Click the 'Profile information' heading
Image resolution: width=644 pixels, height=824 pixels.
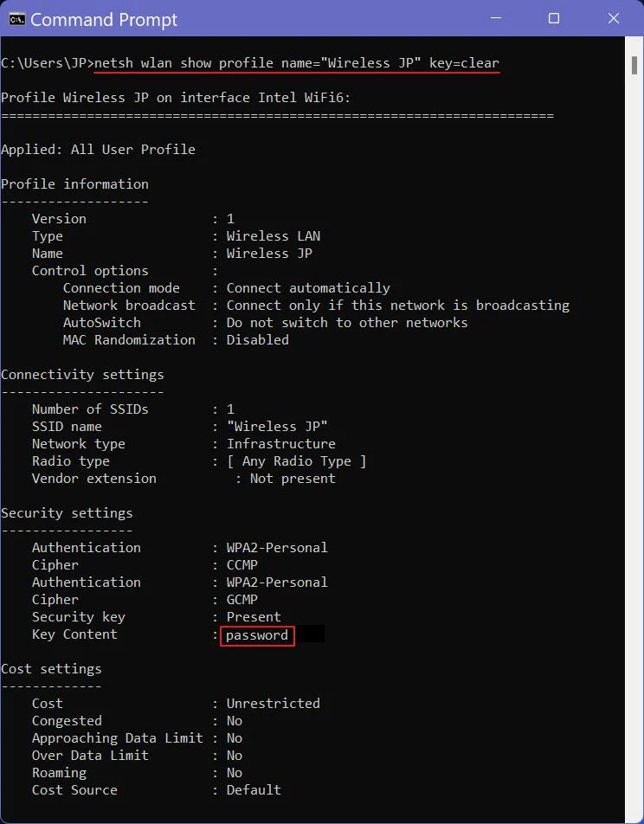(x=74, y=183)
